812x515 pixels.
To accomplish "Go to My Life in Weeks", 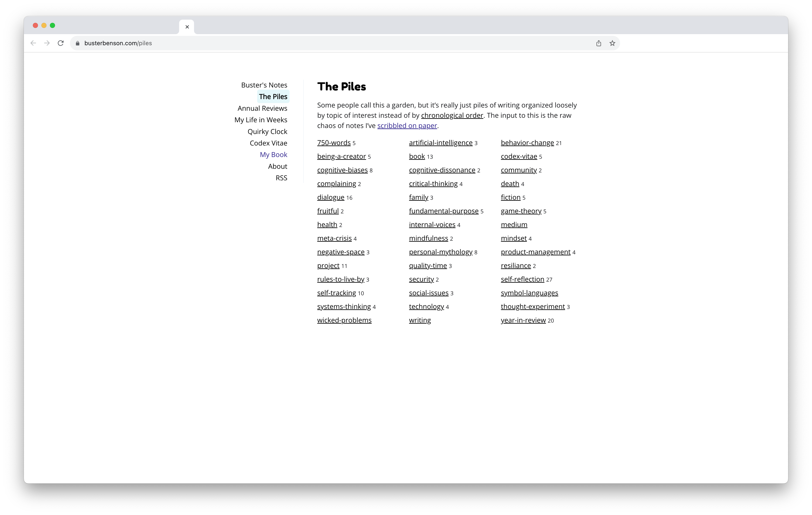I will coord(261,120).
